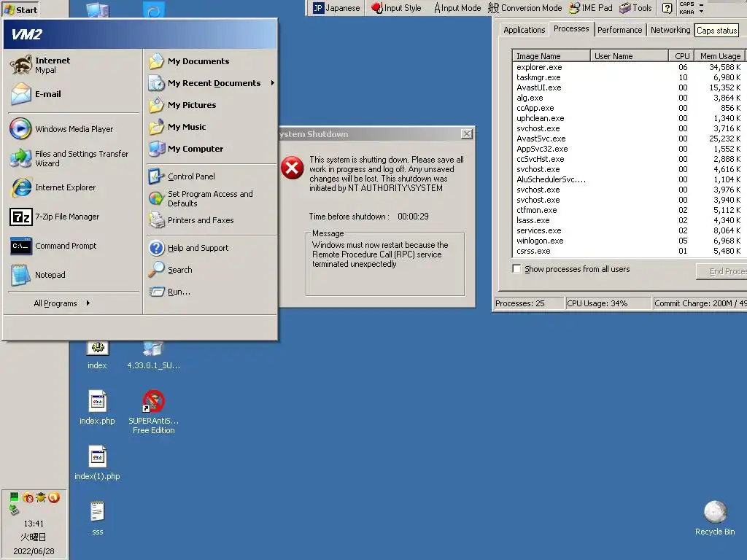Switch to Networking tab in Task Manager

point(670,30)
